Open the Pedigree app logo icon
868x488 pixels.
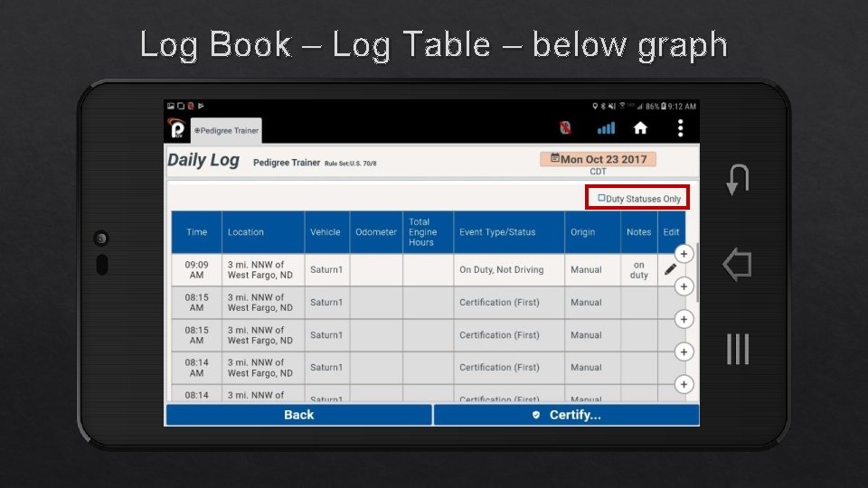click(177, 129)
